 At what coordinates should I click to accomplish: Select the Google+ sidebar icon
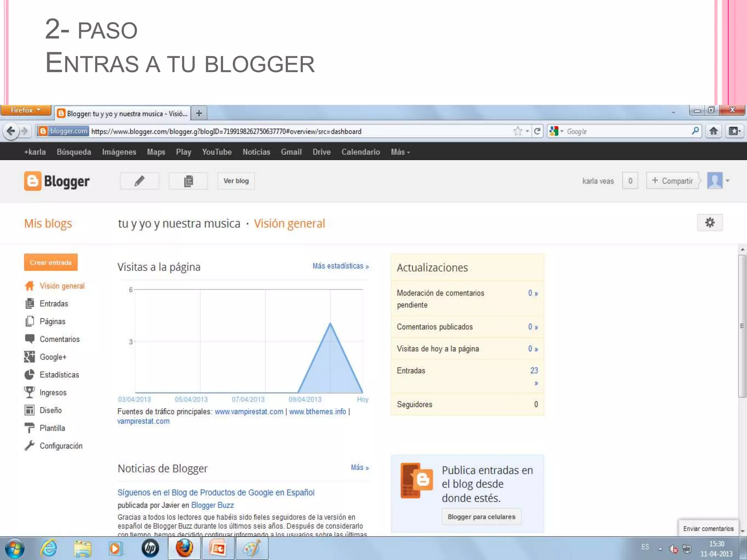30,357
